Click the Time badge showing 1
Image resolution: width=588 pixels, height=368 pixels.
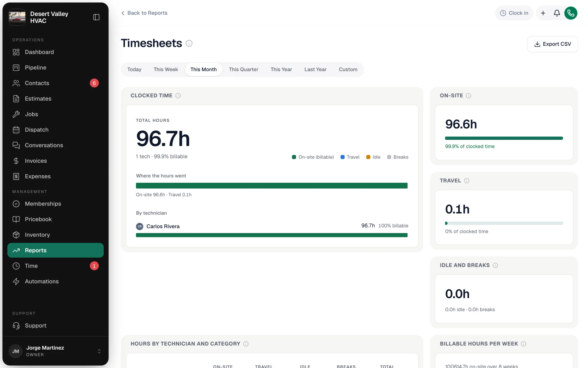click(x=94, y=266)
